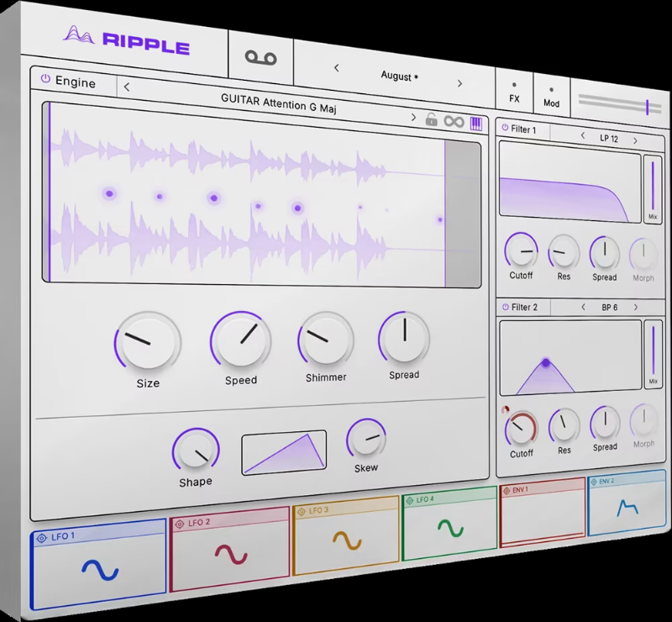Screen dimensions: 672x622
Task: Click the LP 12 filter type label
Action: point(609,138)
